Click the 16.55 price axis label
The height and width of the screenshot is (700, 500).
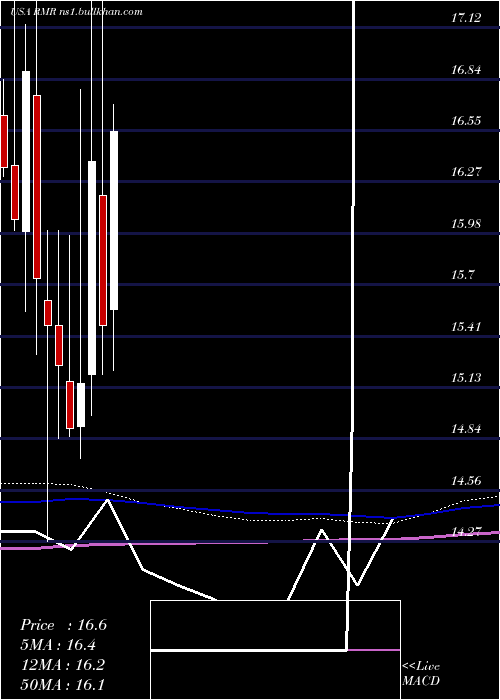coord(466,121)
